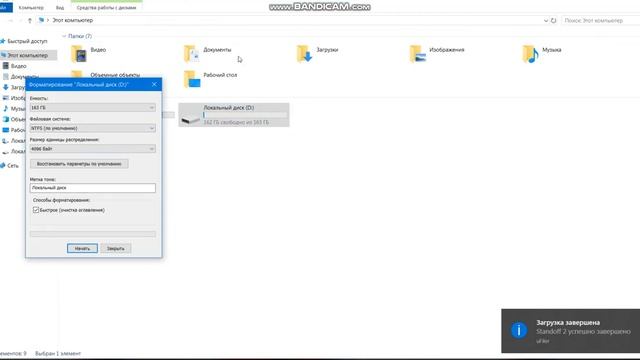Image resolution: width=640 pixels, height=360 pixels.
Task: Click the Этот компьютер address bar path
Action: pos(73,20)
